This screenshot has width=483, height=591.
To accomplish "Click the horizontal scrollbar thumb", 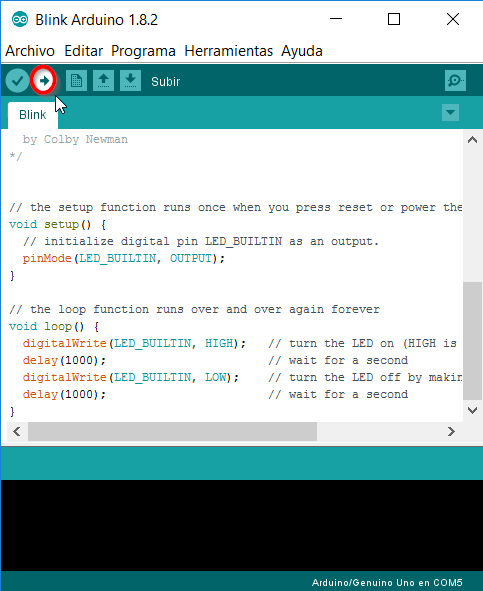I will (172, 432).
